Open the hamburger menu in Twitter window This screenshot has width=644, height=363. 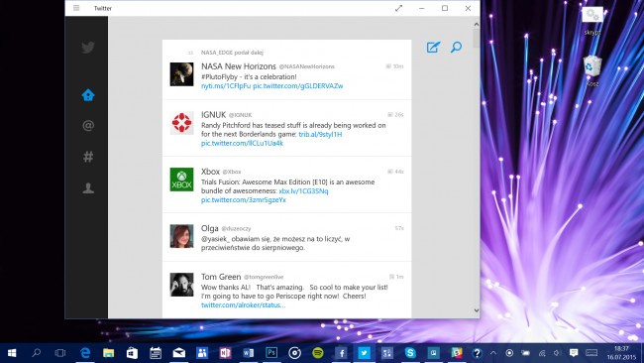(x=76, y=8)
